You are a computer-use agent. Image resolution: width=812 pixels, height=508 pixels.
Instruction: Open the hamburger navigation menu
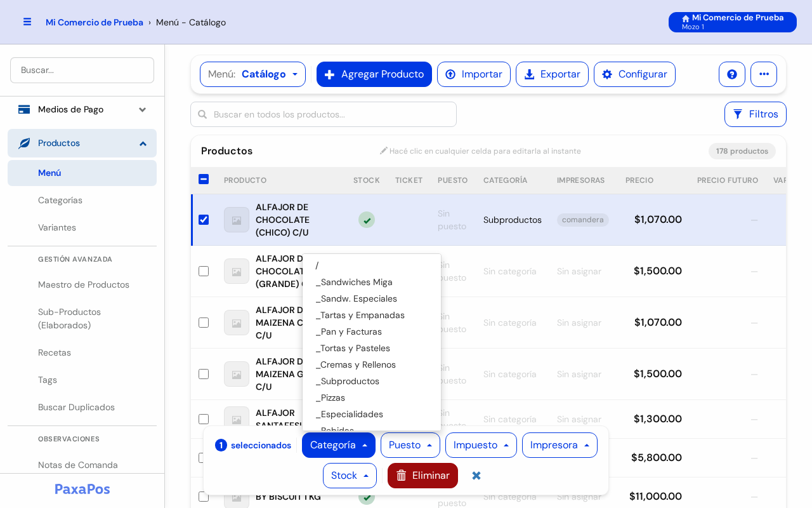point(27,22)
